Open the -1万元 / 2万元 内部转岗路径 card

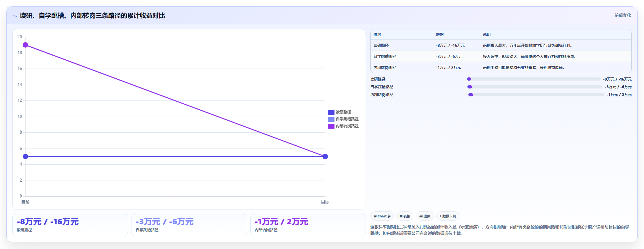(308, 225)
